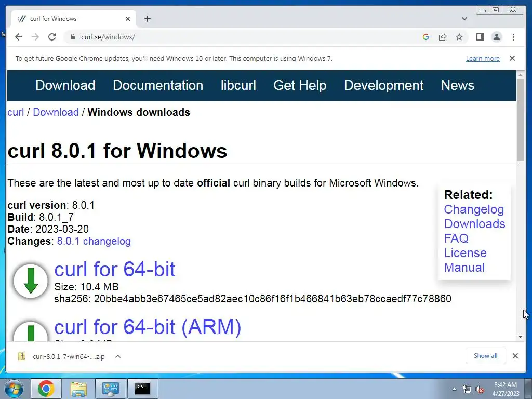Click the scrollbar down arrow
The width and height of the screenshot is (532, 399).
[520, 337]
